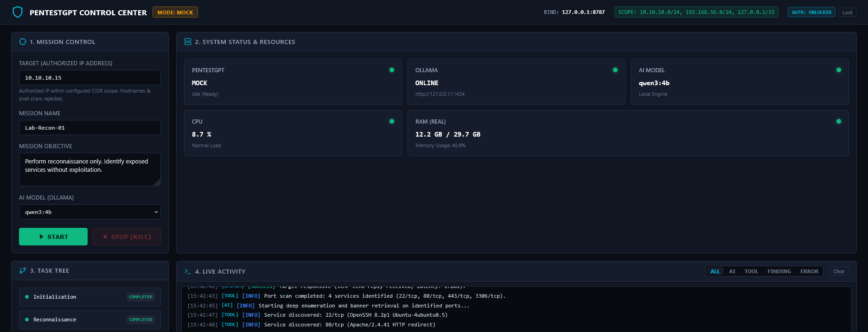Click the Mission Control crosshair icon

pyautogui.click(x=23, y=42)
